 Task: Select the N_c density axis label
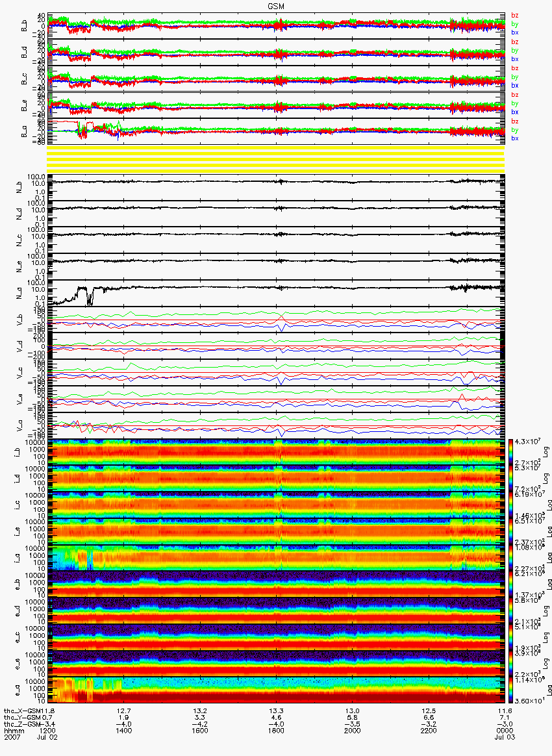pyautogui.click(x=19, y=240)
